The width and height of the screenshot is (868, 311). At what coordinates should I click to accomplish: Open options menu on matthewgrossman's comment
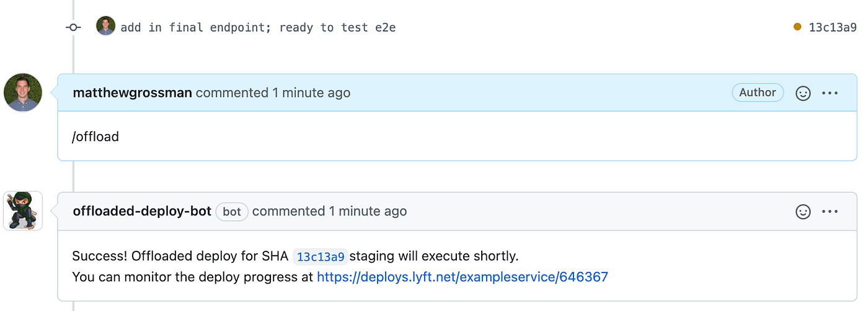[x=830, y=93]
